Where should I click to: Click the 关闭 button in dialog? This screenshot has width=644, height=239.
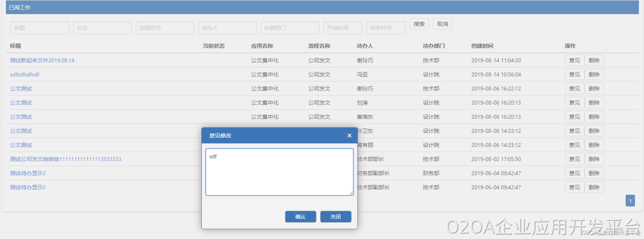click(x=336, y=217)
